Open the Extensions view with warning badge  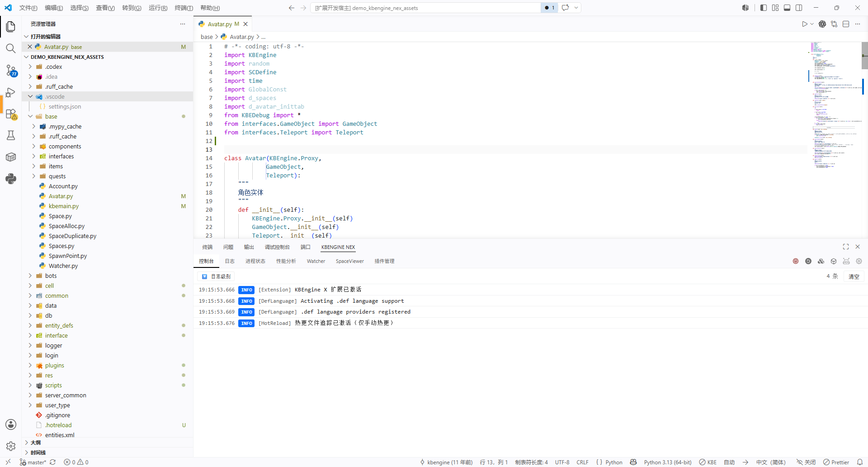pos(11,114)
